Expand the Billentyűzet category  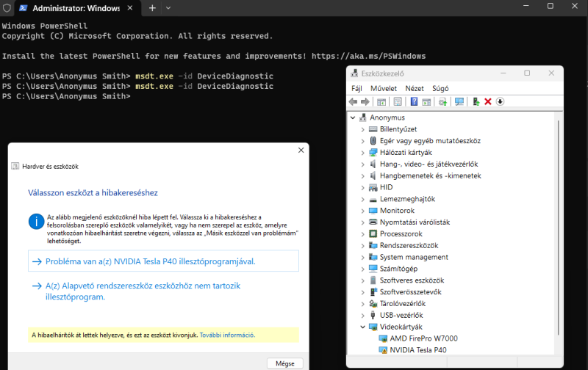[x=362, y=129]
